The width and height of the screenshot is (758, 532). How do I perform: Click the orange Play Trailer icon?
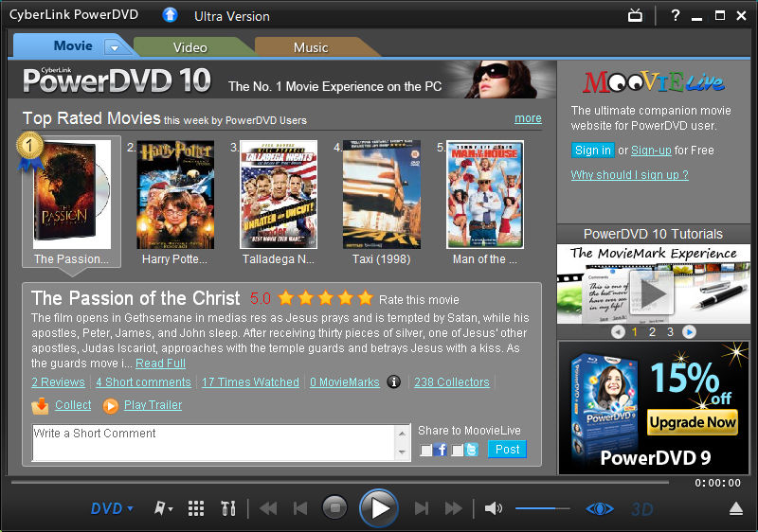pos(110,406)
